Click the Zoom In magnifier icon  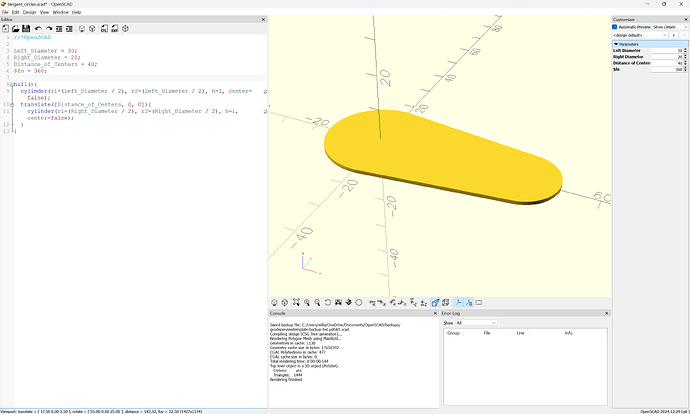point(307,302)
